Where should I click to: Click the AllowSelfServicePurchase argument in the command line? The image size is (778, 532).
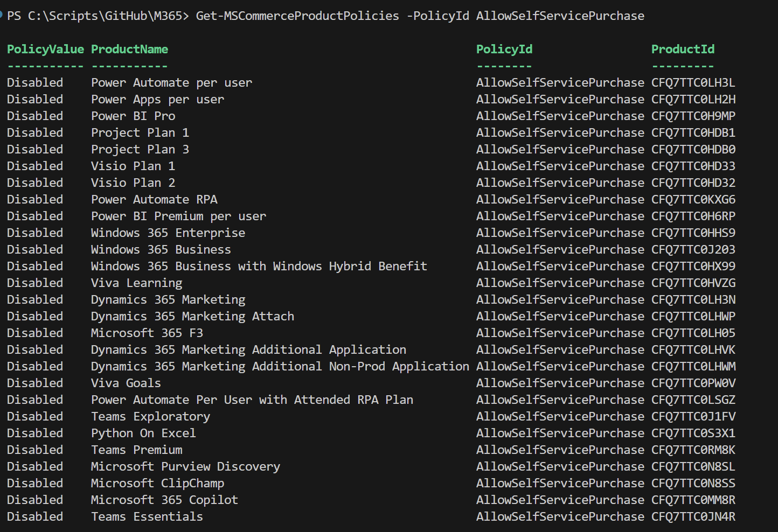point(560,16)
